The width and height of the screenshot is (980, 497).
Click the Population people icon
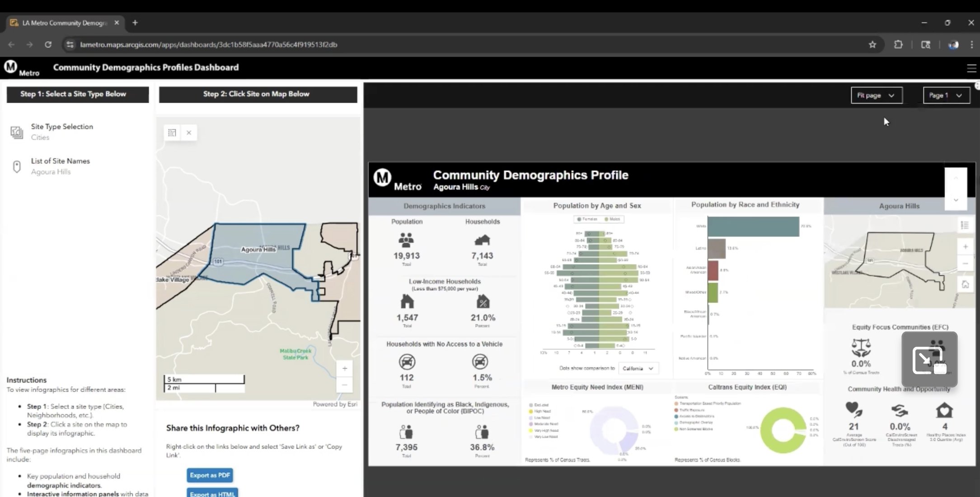[x=406, y=240]
